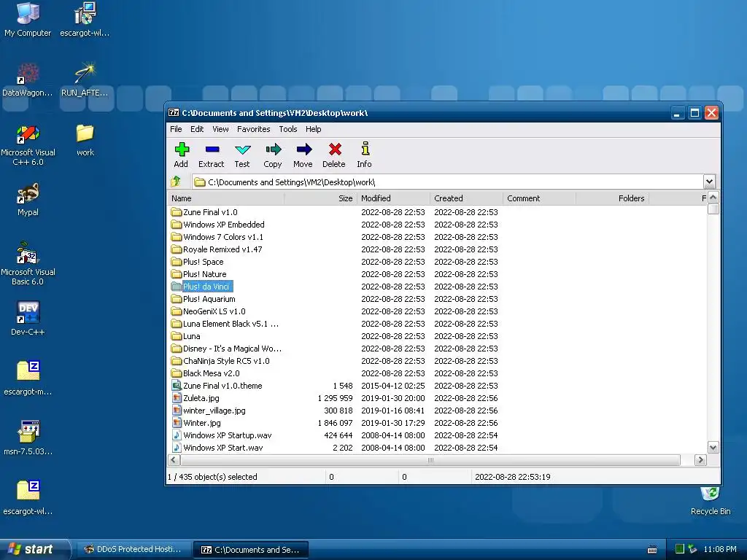747x560 pixels.
Task: Select the ChaNinja Style RC5 v1.0 folder
Action: coord(220,360)
